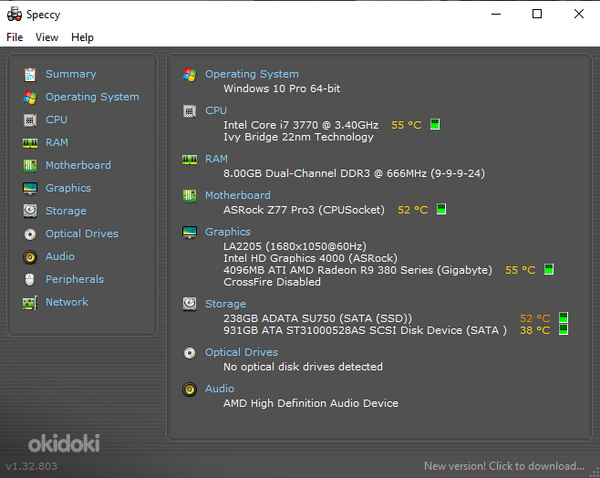Viewport: 600px width, 478px height.
Task: Click the Audio speaker icon in summary panel
Action: (189, 390)
